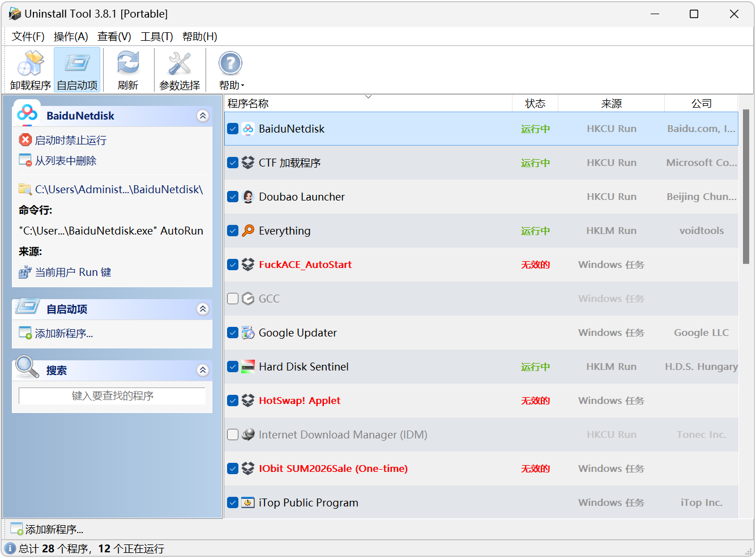Enable the GCC startup checkbox
756x558 pixels.
point(233,299)
